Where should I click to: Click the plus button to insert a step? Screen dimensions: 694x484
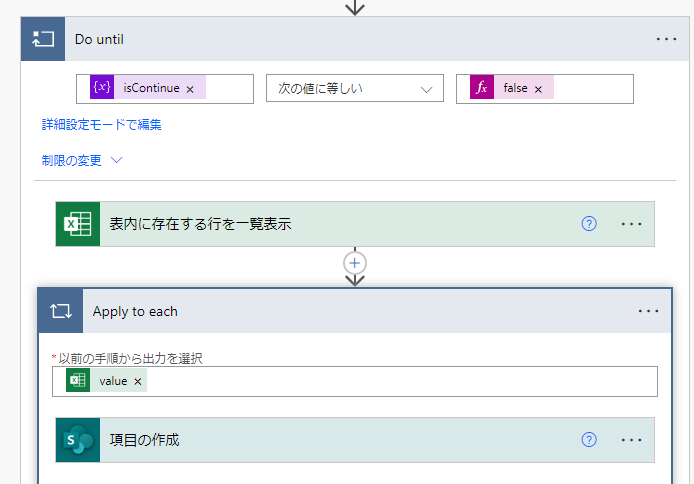[355, 262]
